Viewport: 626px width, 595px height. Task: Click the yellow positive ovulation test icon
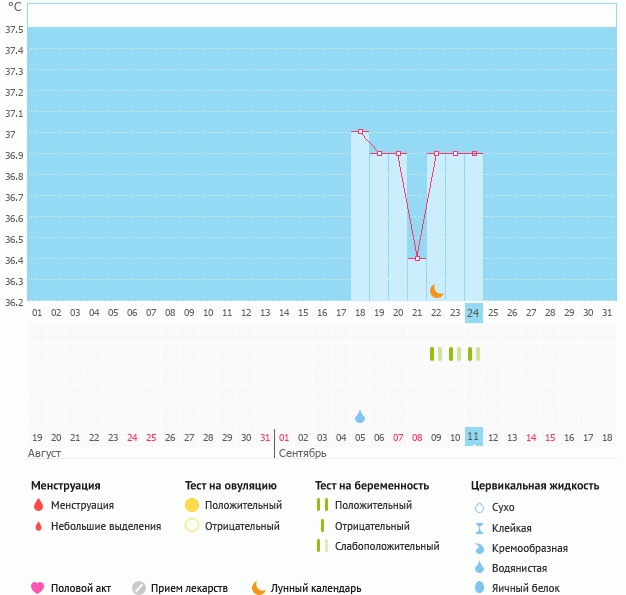tap(192, 506)
